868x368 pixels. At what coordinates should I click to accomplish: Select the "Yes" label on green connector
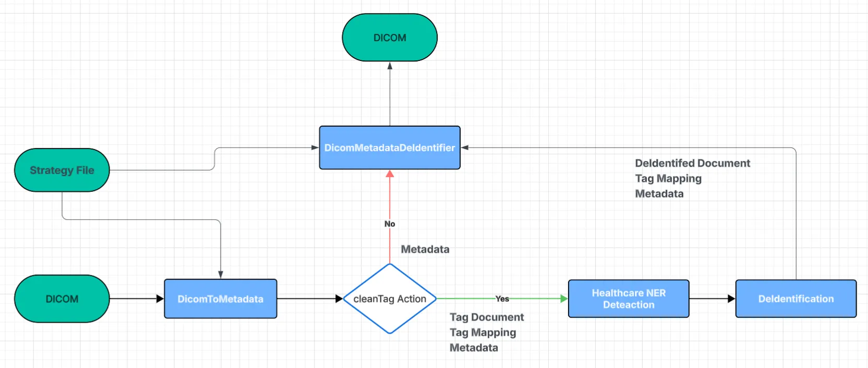click(502, 299)
